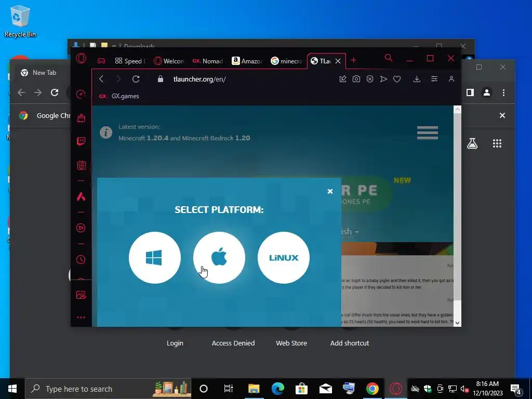Click Opera search tabs magnifier icon
Image resolution: width=532 pixels, height=399 pixels.
point(389,58)
